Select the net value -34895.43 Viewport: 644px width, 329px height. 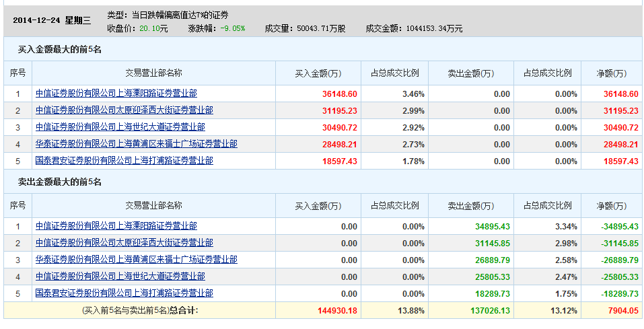620,227
